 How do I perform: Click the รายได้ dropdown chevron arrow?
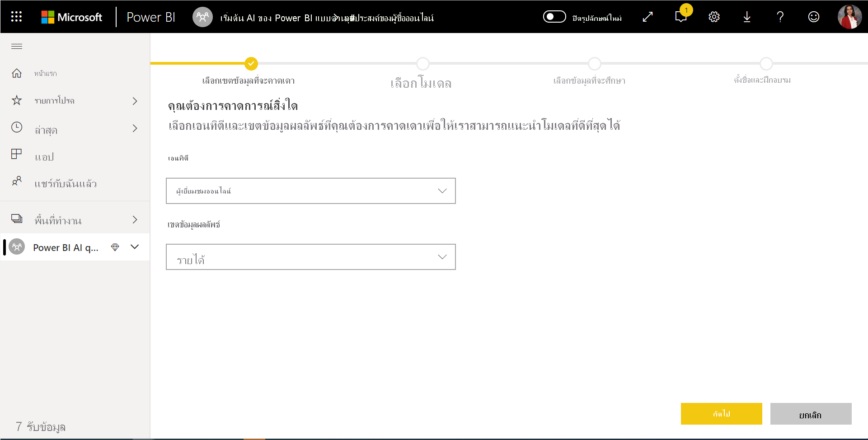pos(442,257)
